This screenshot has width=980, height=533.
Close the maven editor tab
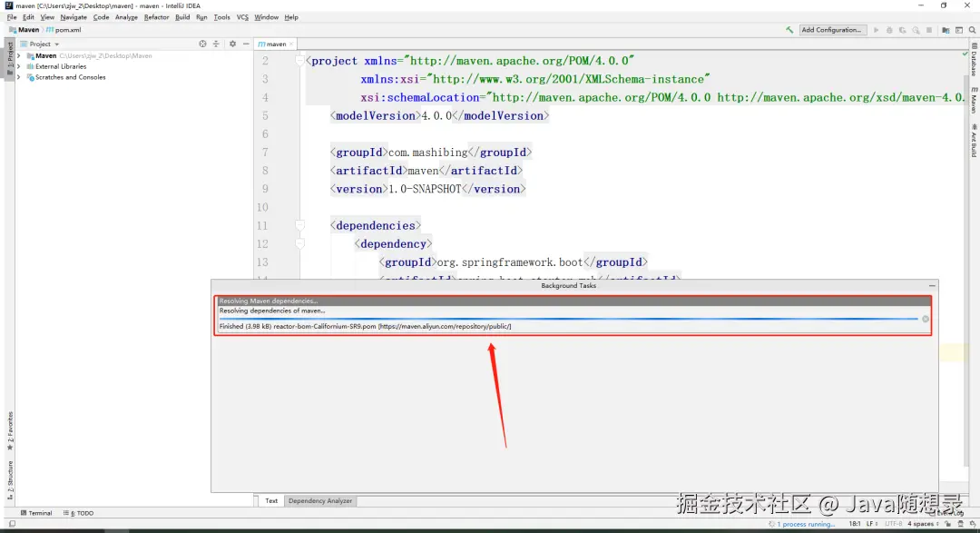(x=291, y=44)
